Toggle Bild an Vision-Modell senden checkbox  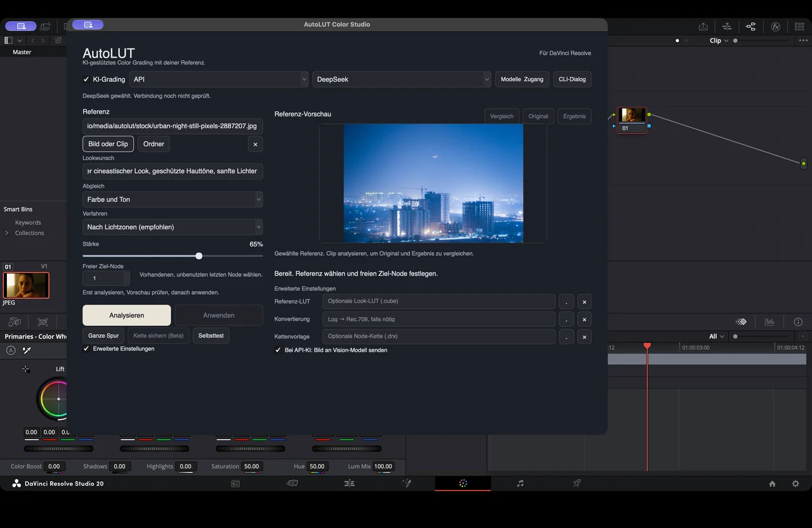(278, 350)
